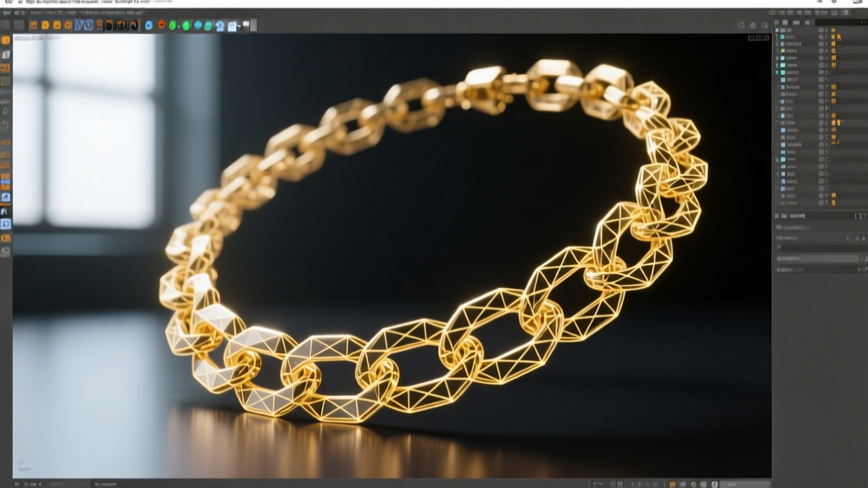Click the white-blue cube icon in top toolbar
Image resolution: width=868 pixels, height=488 pixels.
pyautogui.click(x=232, y=26)
